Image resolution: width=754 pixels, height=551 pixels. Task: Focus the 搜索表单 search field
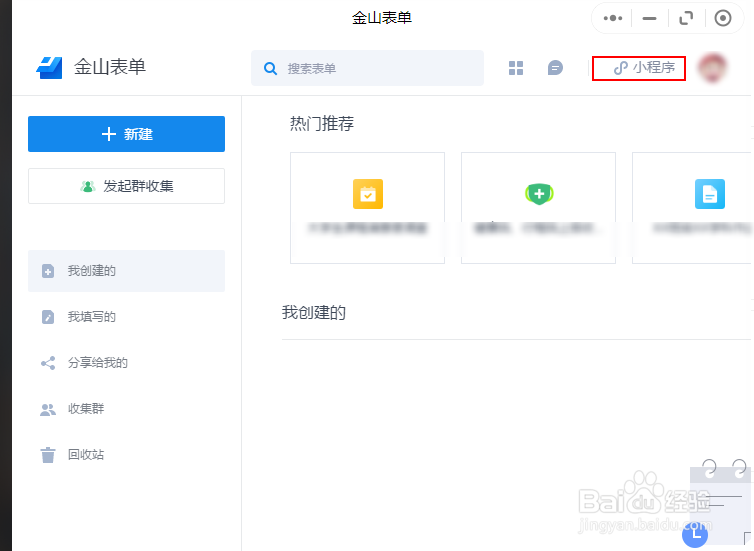367,68
